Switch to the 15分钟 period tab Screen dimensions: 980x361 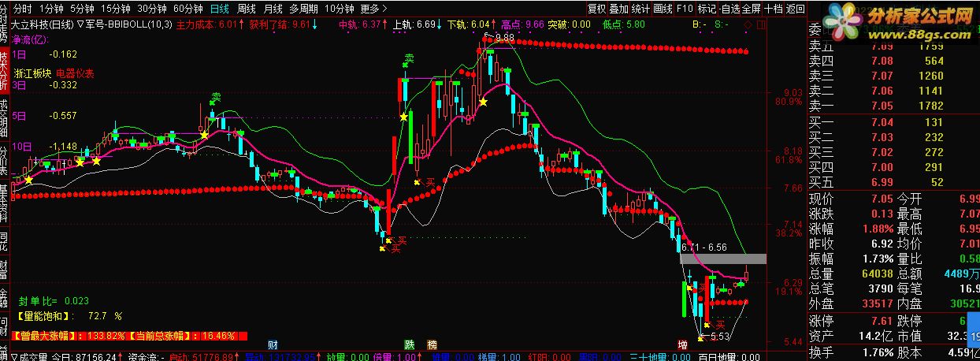(114, 9)
